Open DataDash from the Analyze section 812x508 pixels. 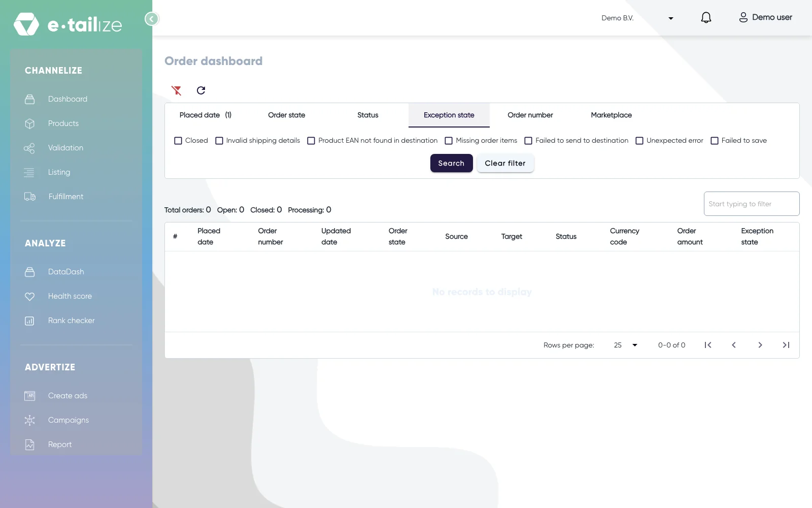(66, 272)
